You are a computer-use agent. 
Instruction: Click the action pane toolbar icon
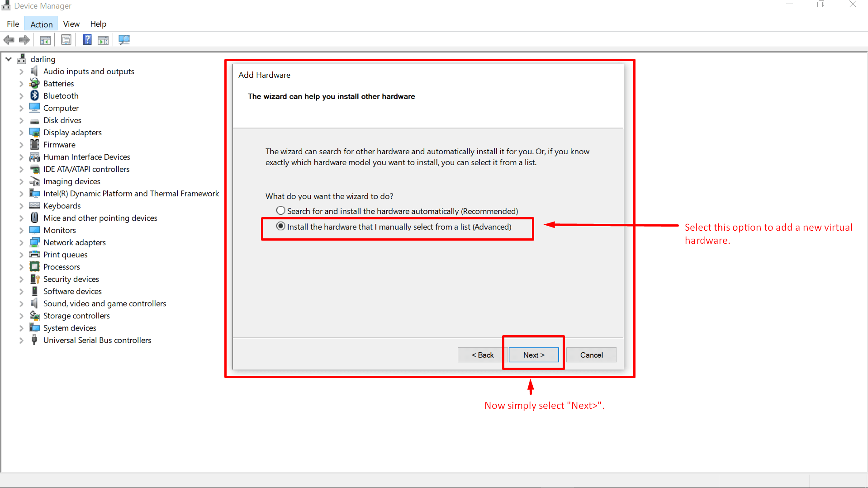103,40
